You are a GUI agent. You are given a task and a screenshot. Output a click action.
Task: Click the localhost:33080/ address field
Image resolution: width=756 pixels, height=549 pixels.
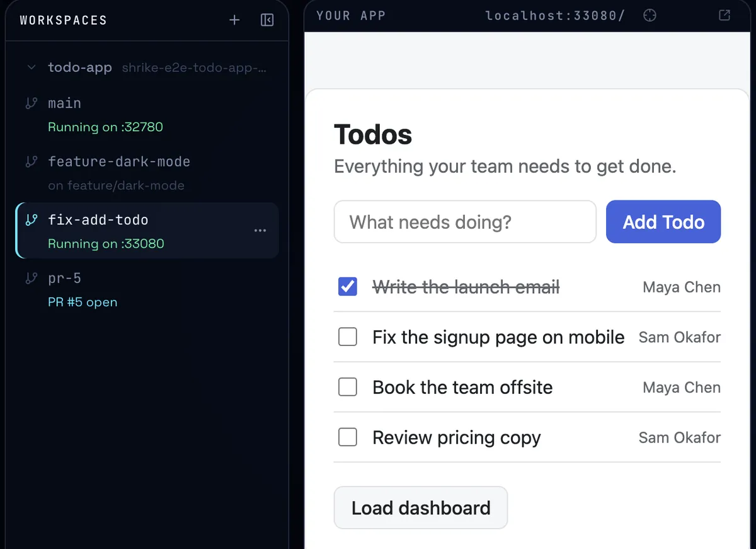[x=555, y=16]
